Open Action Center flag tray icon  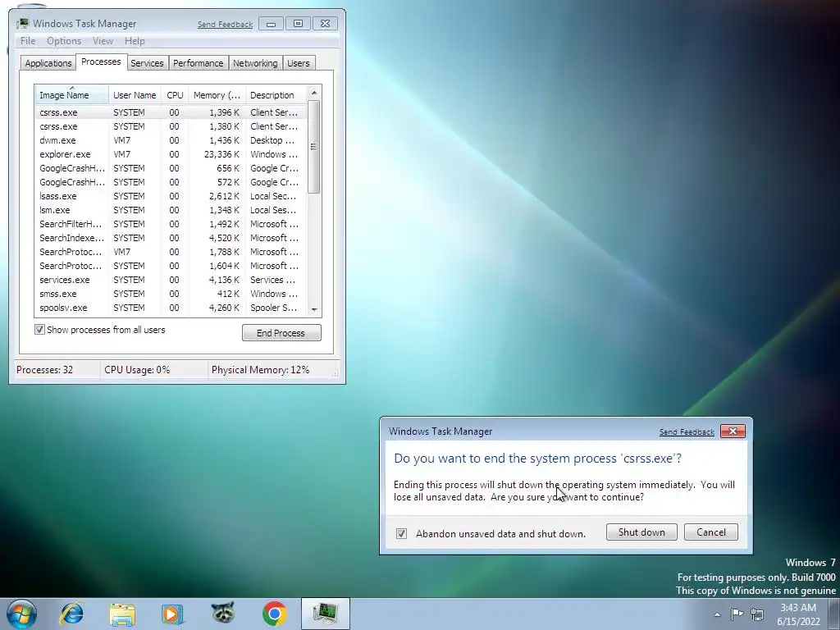click(x=737, y=614)
